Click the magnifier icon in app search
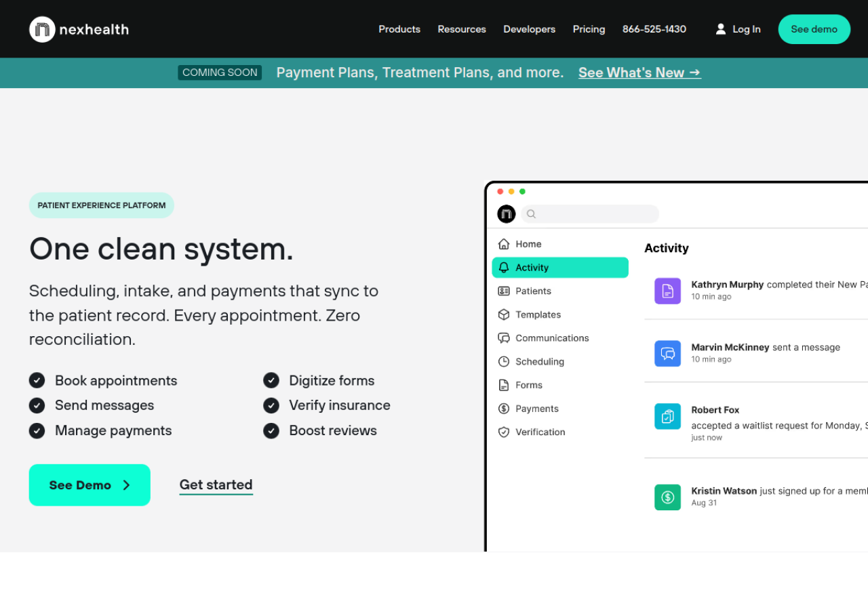The height and width of the screenshot is (614, 868). click(x=532, y=214)
